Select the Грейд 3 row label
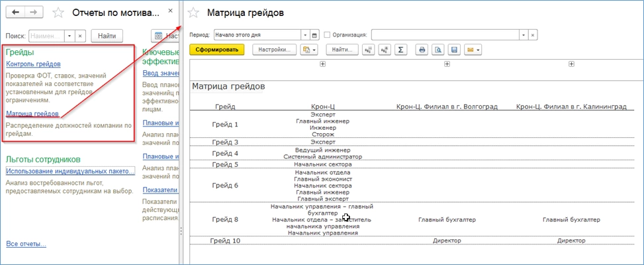The image size is (644, 265). (x=225, y=142)
